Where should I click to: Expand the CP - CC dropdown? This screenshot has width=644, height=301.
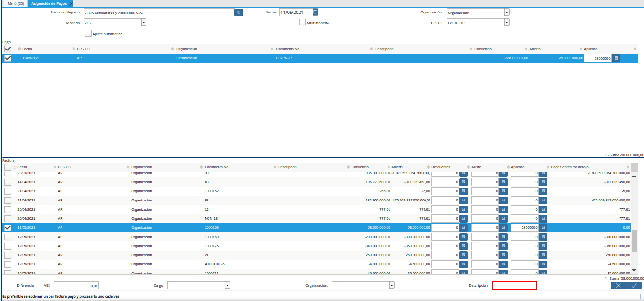[x=507, y=23]
